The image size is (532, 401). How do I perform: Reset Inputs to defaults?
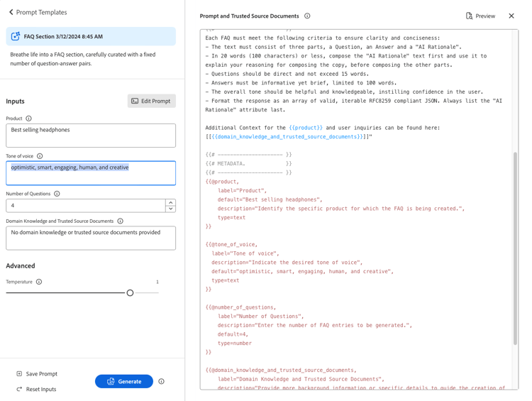[x=36, y=389]
